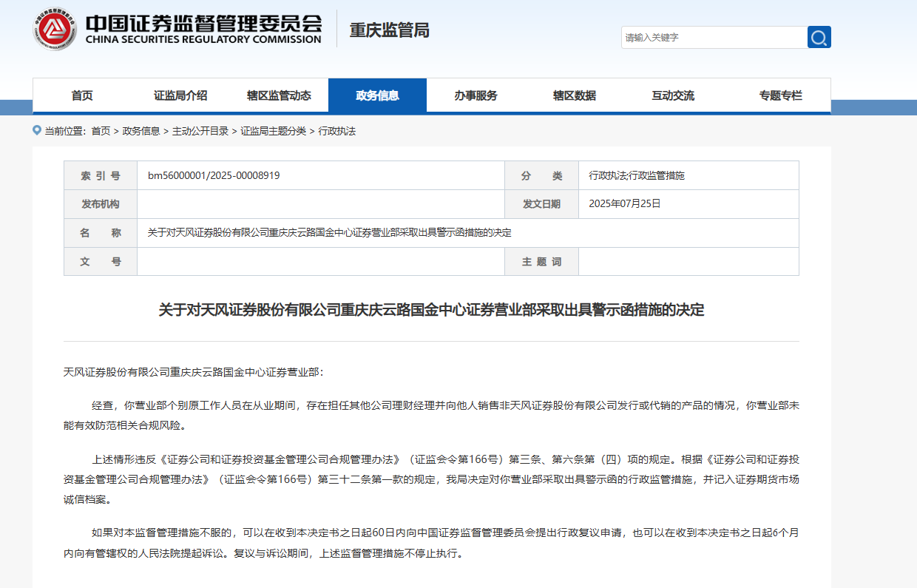The height and width of the screenshot is (588, 917).
Task: Click the paragraph starting with 经查
Action: tap(431, 416)
